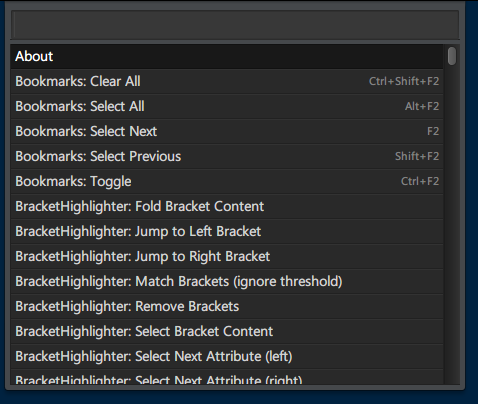Viewport: 478px width, 404px height.
Task: Choose Bookmarks: Clear All
Action: tap(227, 82)
